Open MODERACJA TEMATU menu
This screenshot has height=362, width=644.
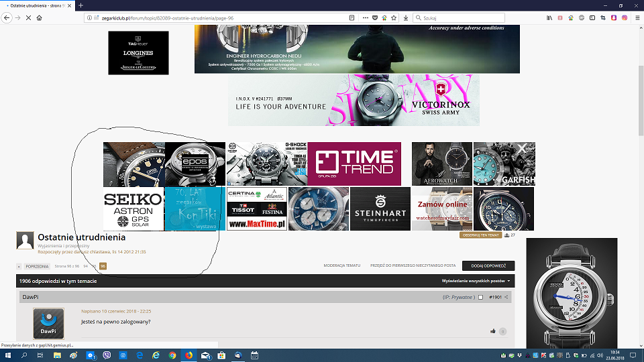(x=341, y=265)
